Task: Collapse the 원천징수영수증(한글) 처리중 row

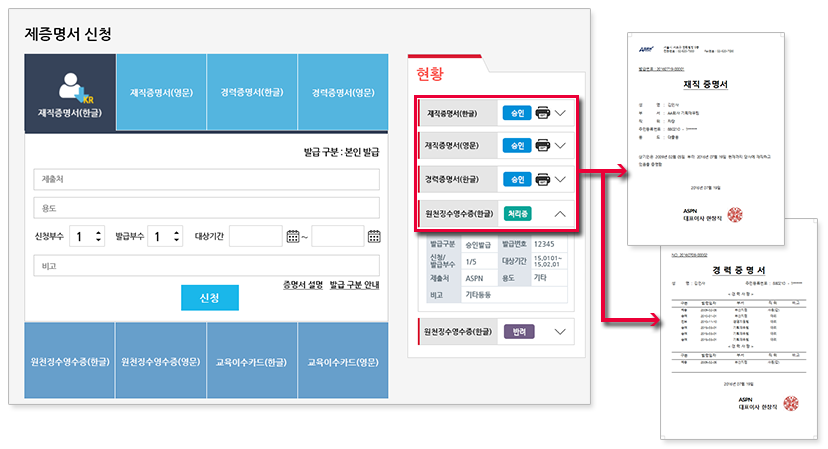Action: tap(561, 213)
